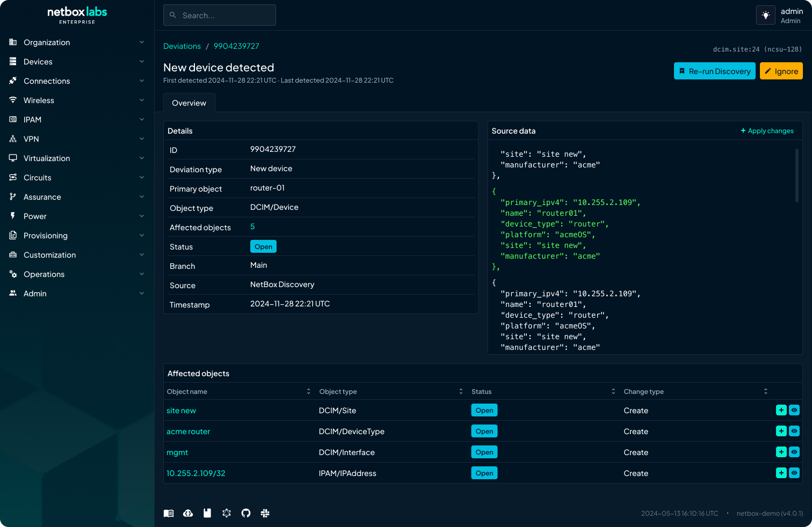Viewport: 812px width, 527px height.
Task: Open the mgmt object link
Action: coord(177,452)
